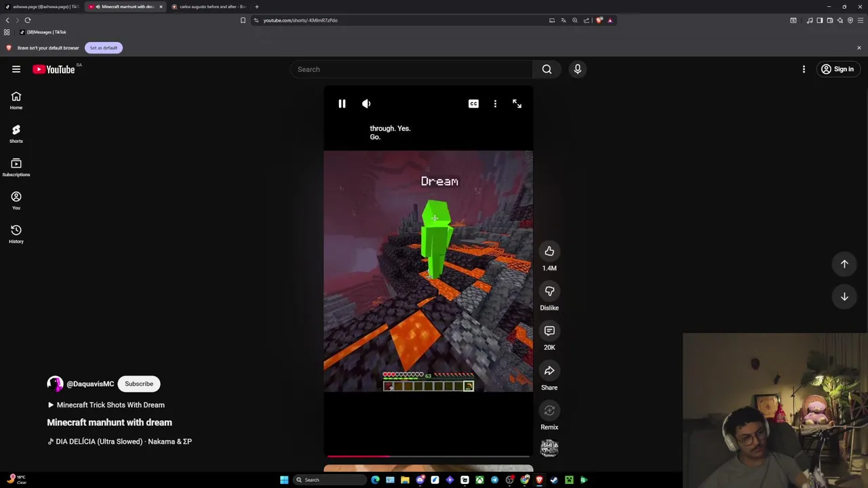
Task: Click the Short's video frame
Action: [x=429, y=271]
